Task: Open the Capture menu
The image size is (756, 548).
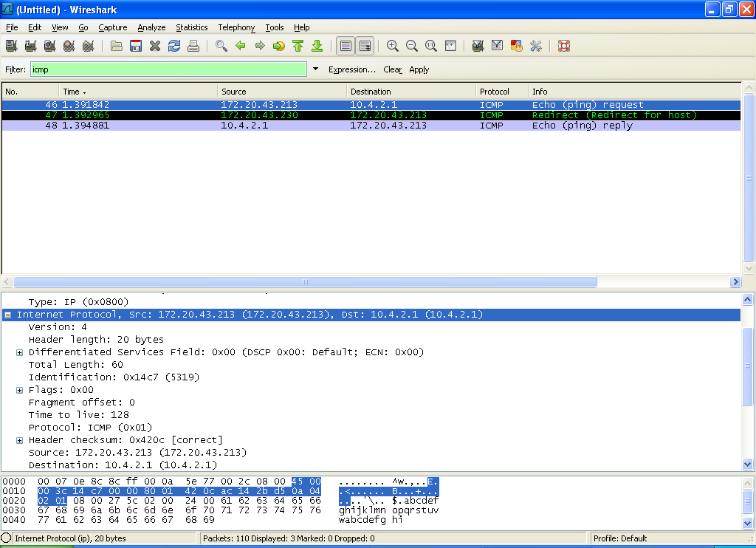Action: pyautogui.click(x=113, y=27)
